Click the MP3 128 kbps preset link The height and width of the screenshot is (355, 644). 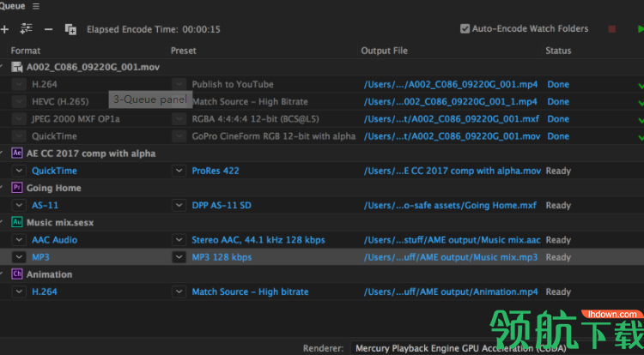pos(222,257)
